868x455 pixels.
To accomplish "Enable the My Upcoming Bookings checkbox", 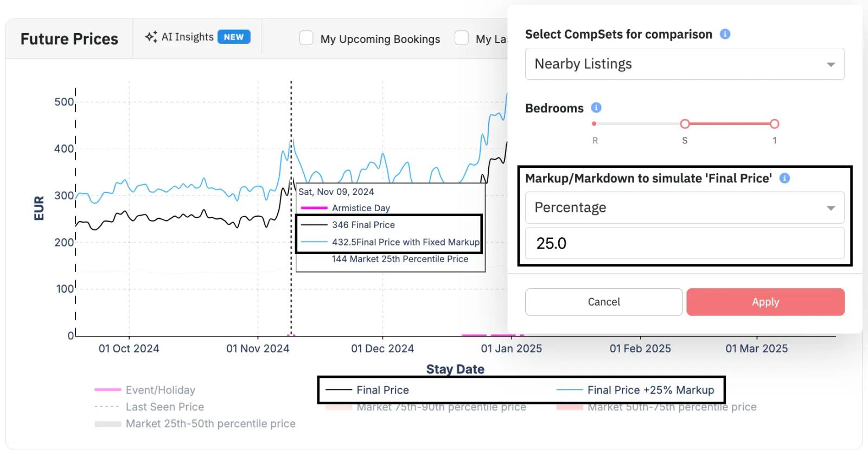I will 306,38.
